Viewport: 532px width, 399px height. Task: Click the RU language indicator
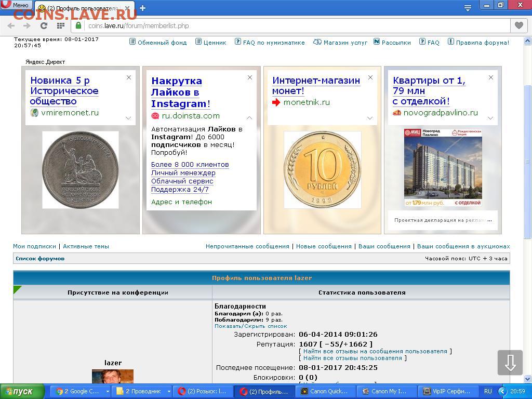pos(488,391)
